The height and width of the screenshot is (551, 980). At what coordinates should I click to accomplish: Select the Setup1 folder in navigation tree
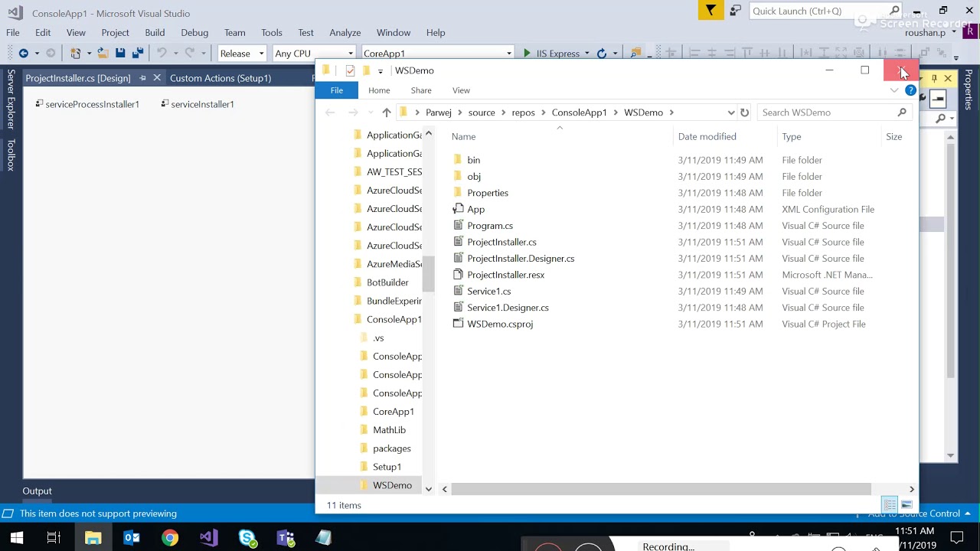tap(387, 467)
